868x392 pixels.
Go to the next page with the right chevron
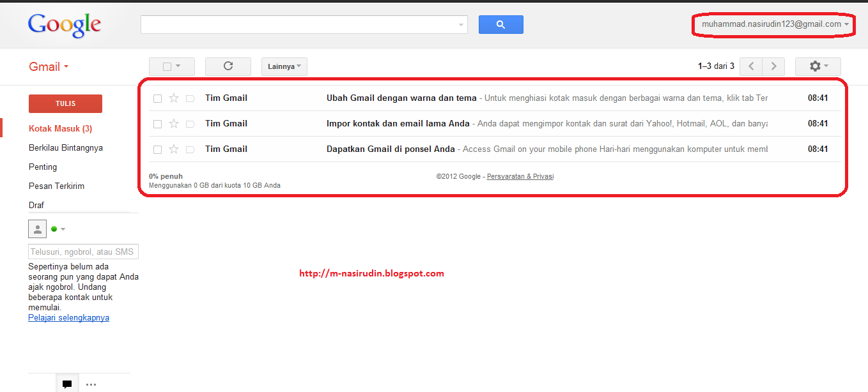pyautogui.click(x=773, y=66)
